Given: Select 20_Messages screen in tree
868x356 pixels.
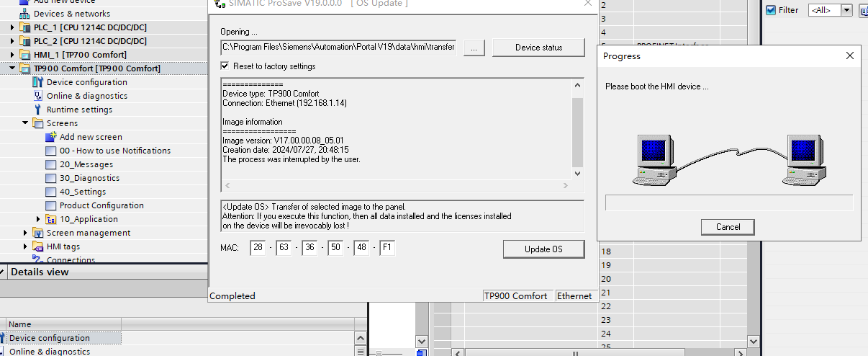Looking at the screenshot, I should tap(86, 164).
